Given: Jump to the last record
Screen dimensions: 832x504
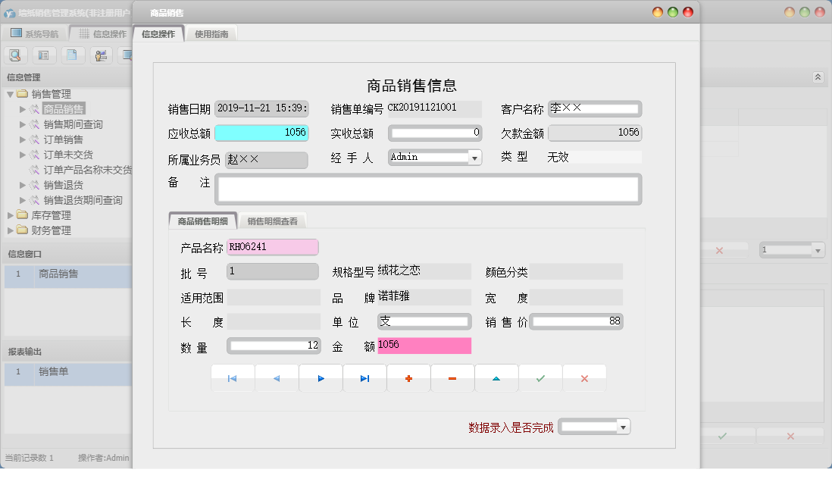Looking at the screenshot, I should point(364,377).
